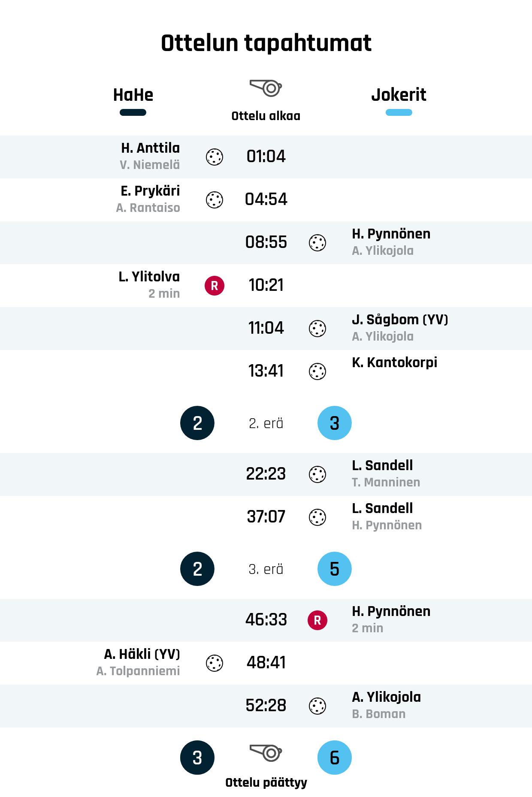532x797 pixels.
Task: Click the dark HaHe color bar
Action: (133, 112)
